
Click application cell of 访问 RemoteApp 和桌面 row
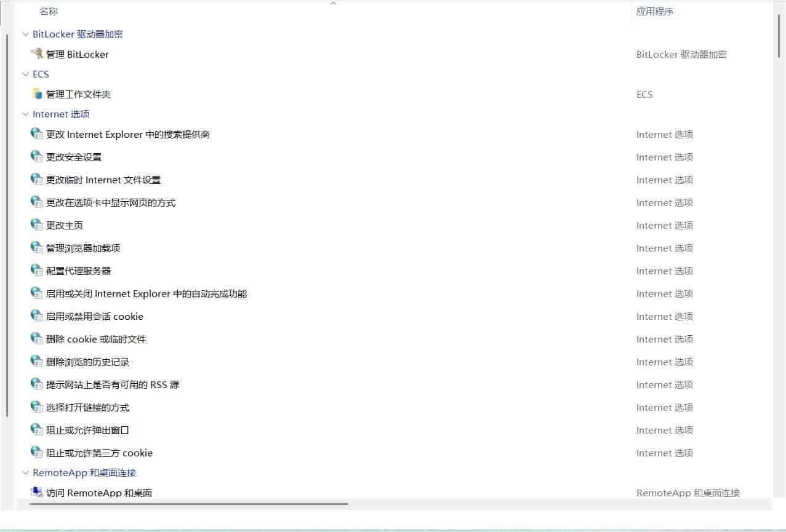point(688,493)
